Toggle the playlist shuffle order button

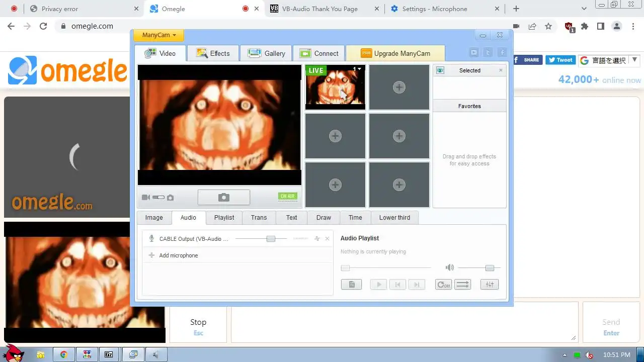(462, 285)
